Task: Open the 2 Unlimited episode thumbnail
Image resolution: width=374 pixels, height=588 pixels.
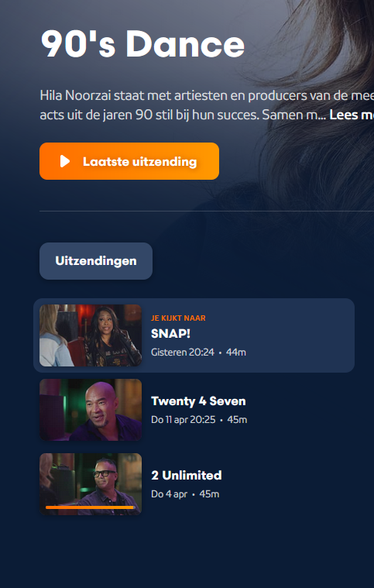Action: point(91,483)
